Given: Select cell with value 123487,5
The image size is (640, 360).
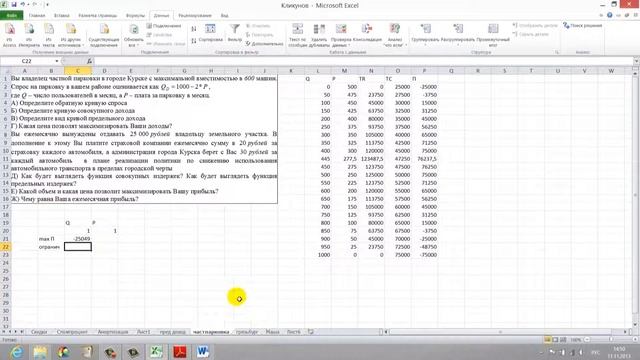Looking at the screenshot, I should coord(371,159).
